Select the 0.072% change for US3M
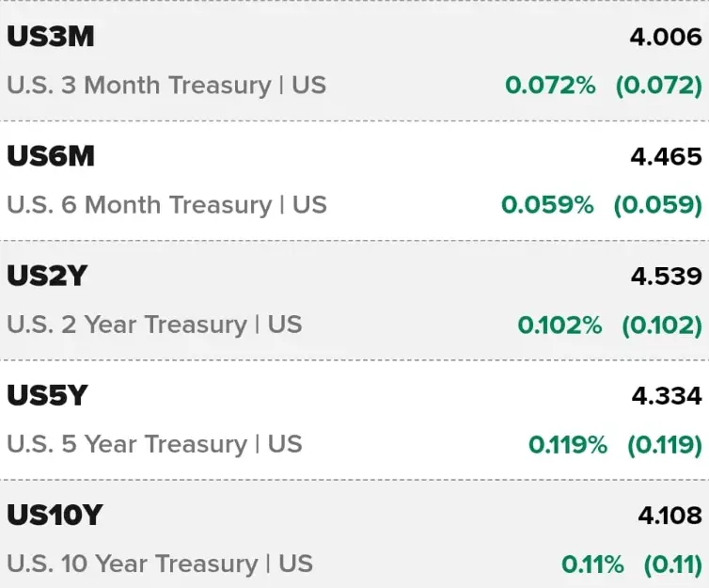The width and height of the screenshot is (709, 588). coord(550,86)
